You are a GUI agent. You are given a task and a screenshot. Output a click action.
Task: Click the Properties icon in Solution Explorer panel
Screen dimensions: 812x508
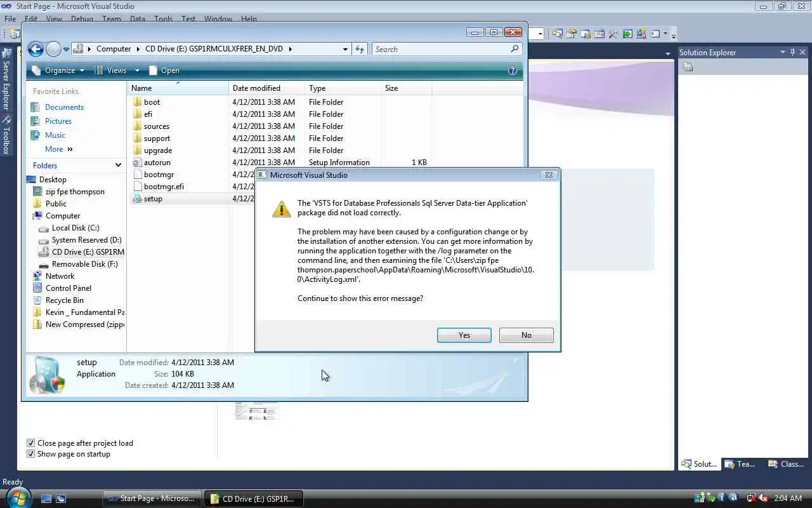688,67
